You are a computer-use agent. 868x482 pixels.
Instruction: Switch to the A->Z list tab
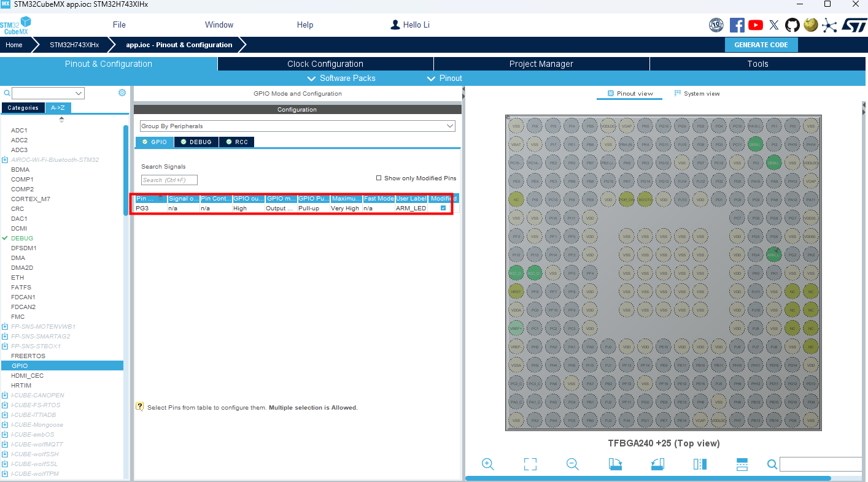58,108
